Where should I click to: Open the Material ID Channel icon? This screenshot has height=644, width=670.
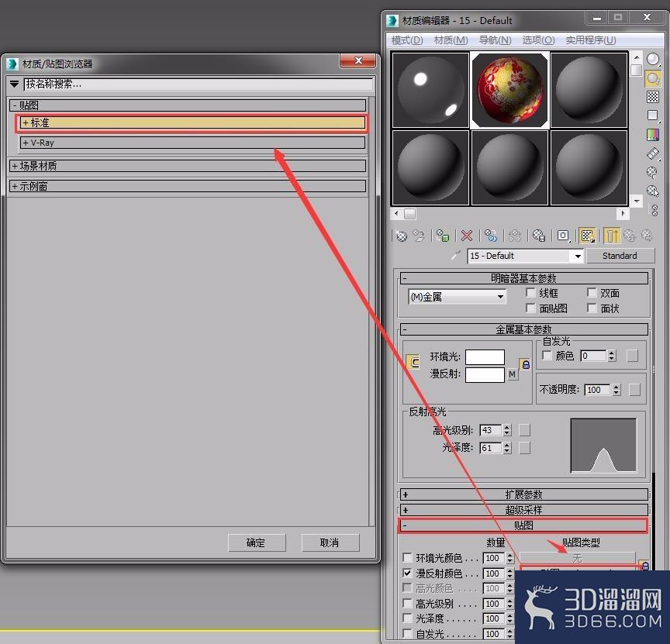pyautogui.click(x=563, y=236)
